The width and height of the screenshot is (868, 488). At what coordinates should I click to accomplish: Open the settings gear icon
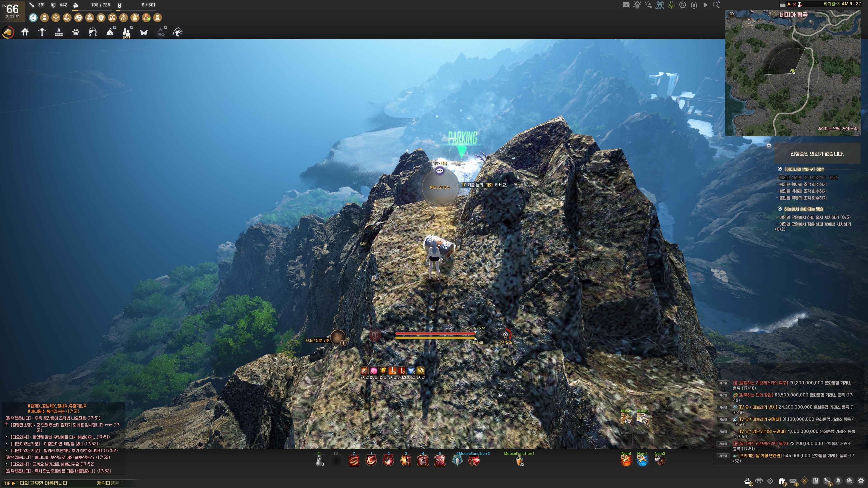coord(861,481)
